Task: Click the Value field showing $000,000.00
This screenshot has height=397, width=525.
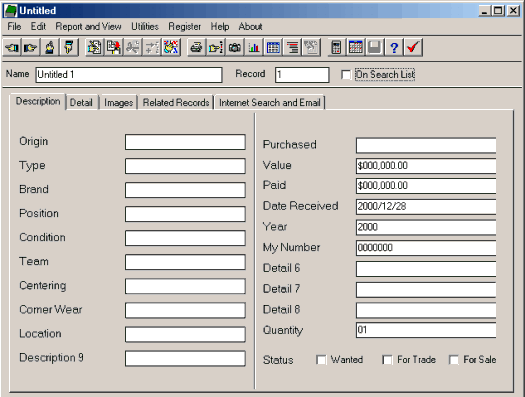Action: 426,166
